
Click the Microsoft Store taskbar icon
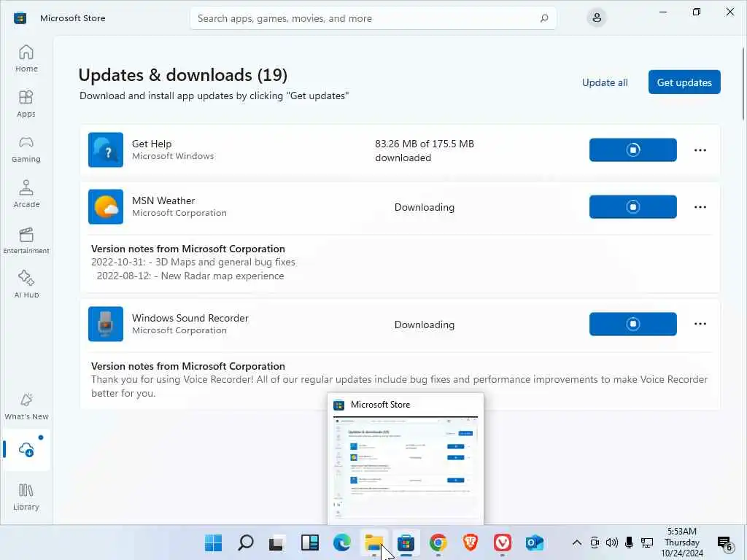(x=406, y=542)
